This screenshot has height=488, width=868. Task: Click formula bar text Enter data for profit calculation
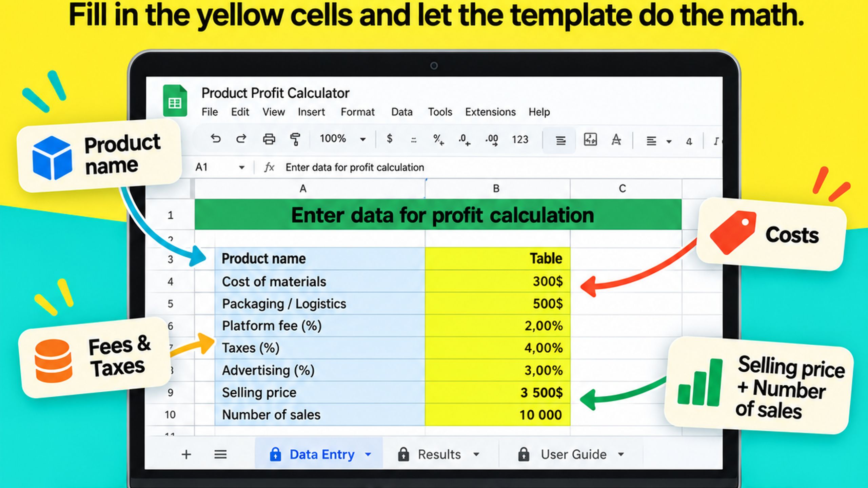(355, 168)
